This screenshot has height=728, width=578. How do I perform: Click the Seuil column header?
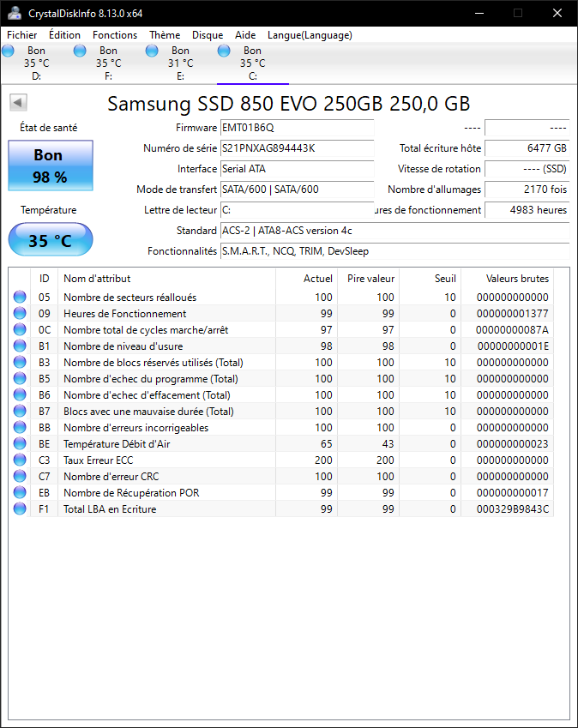[430, 278]
